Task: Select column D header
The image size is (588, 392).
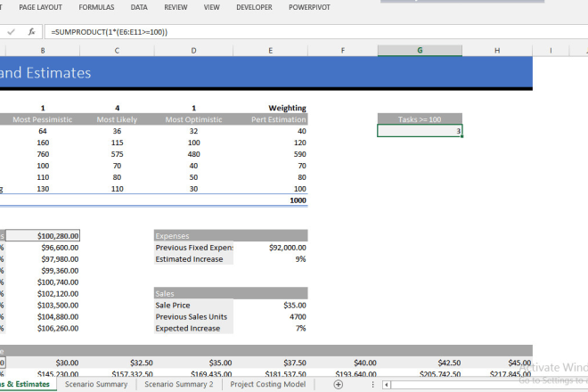Action: click(193, 50)
